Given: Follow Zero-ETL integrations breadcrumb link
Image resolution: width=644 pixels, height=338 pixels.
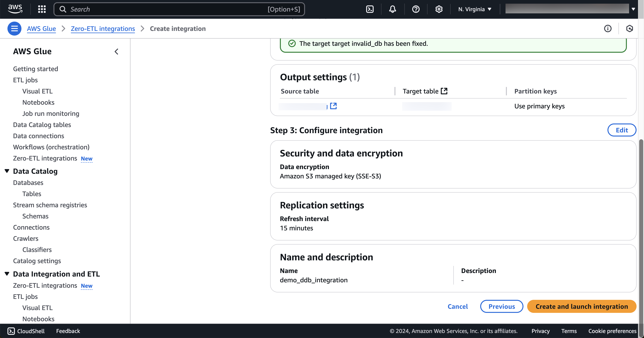Looking at the screenshot, I should tap(103, 29).
